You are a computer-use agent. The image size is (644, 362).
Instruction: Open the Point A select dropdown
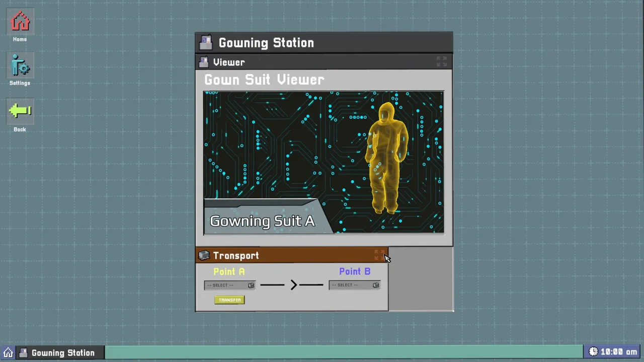point(230,285)
